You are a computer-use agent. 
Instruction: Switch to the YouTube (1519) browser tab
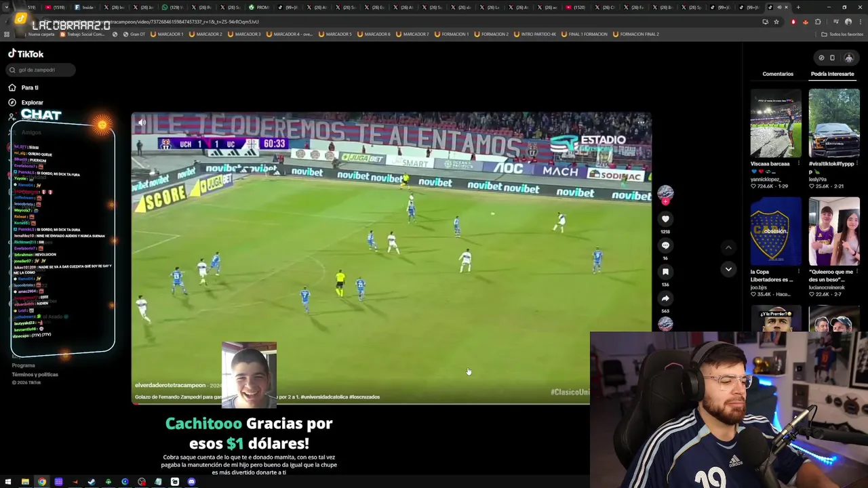56,7
